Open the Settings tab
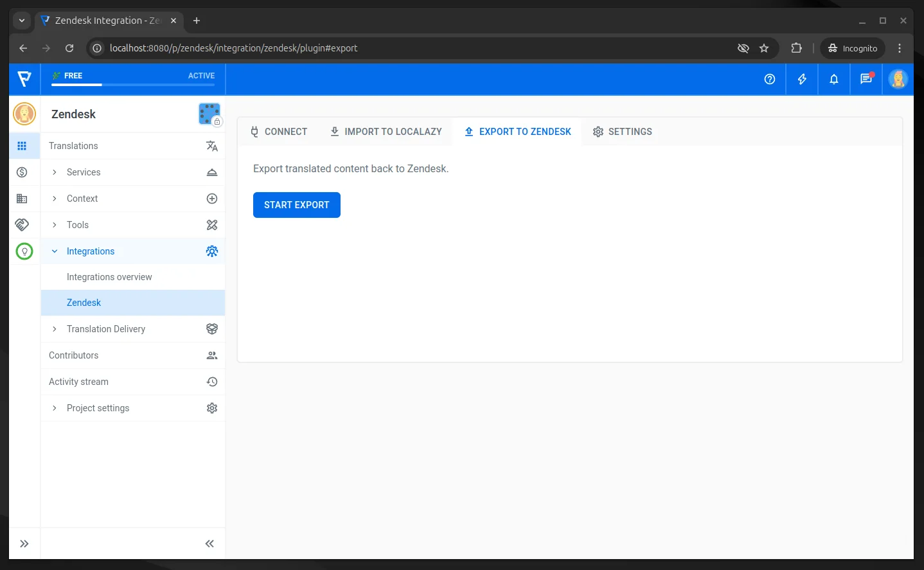 (622, 132)
